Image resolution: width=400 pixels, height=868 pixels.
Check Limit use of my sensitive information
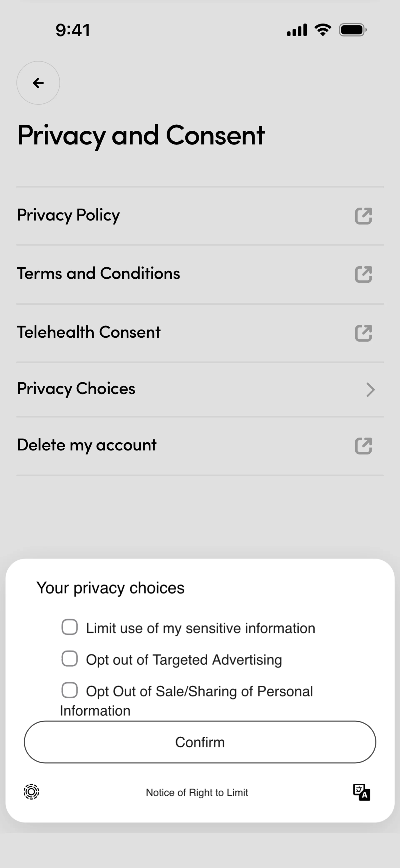[70, 627]
